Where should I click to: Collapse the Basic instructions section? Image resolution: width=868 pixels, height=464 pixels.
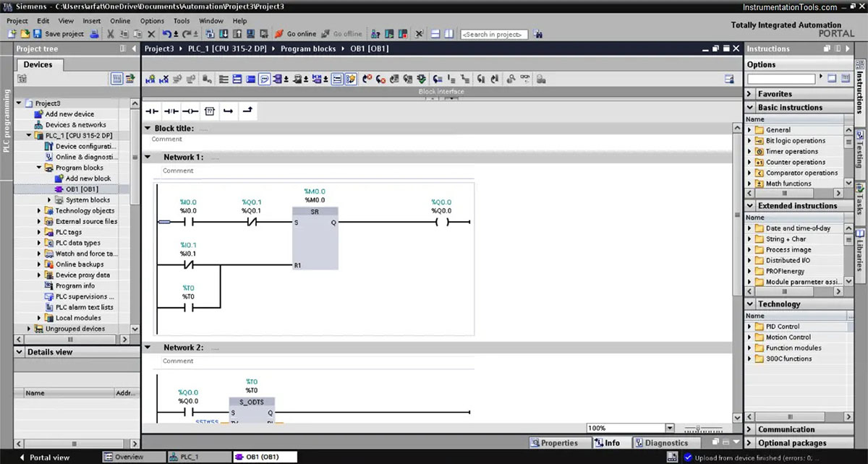(749, 108)
